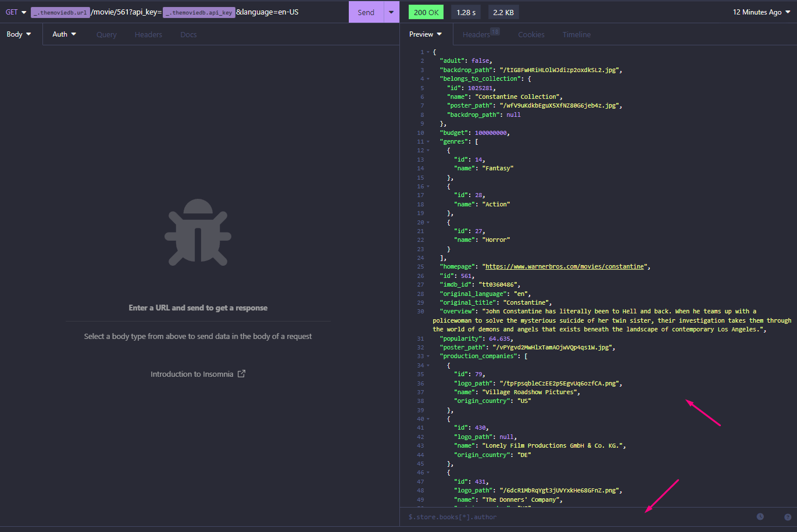This screenshot has height=532, width=797.
Task: Fold the genre object on line 12
Action: (x=428, y=150)
